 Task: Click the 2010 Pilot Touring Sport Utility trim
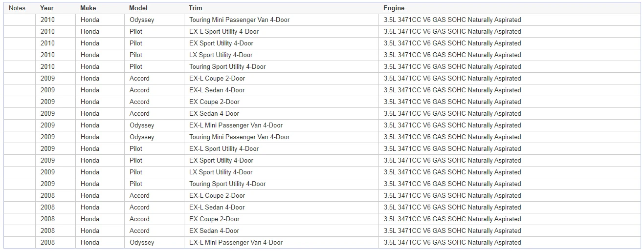(x=227, y=67)
